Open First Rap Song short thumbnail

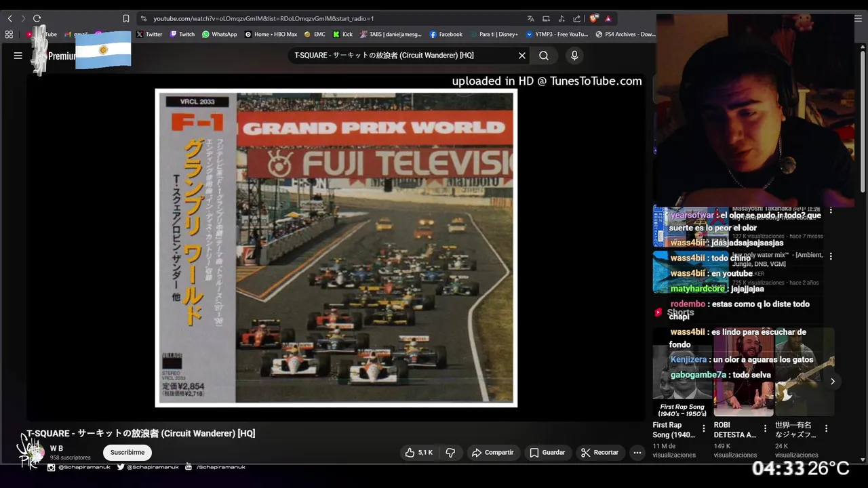point(682,372)
